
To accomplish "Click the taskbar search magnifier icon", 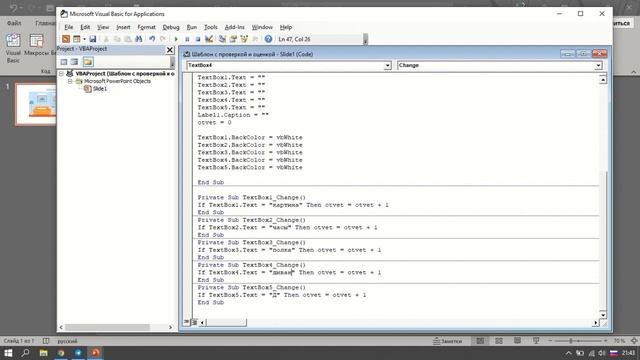I will coord(25,353).
